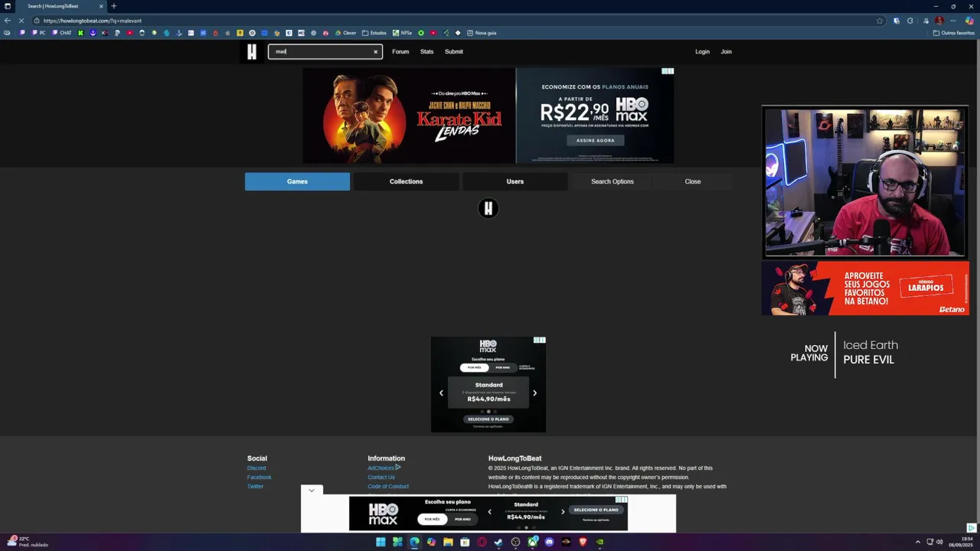This screenshot has width=980, height=551.
Task: Open the weather widget showing 22°C
Action: [27, 542]
